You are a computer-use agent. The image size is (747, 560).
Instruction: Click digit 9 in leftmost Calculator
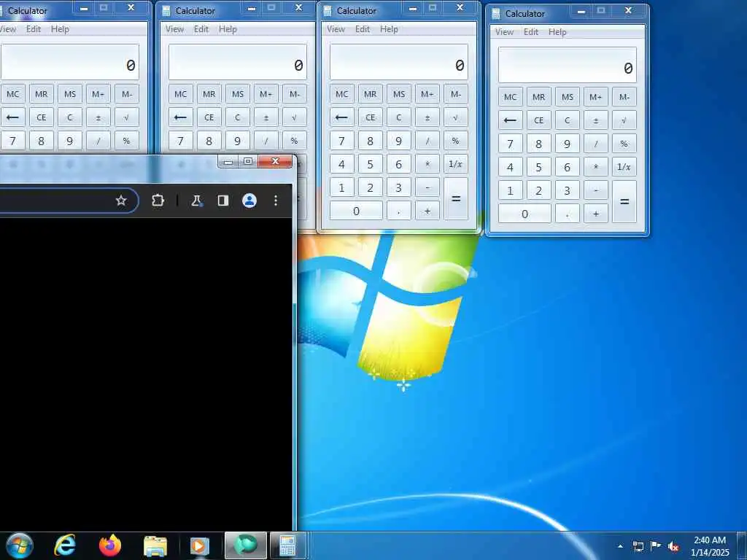click(x=69, y=141)
